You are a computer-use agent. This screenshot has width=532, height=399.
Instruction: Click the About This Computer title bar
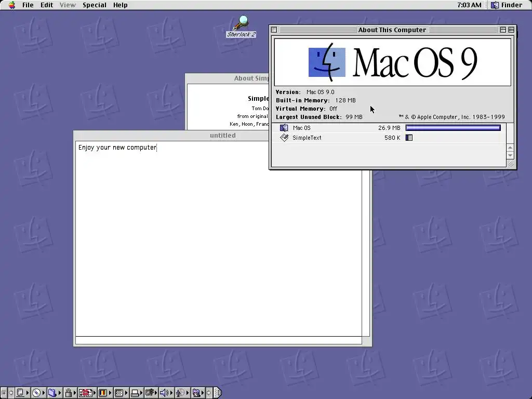(x=392, y=30)
